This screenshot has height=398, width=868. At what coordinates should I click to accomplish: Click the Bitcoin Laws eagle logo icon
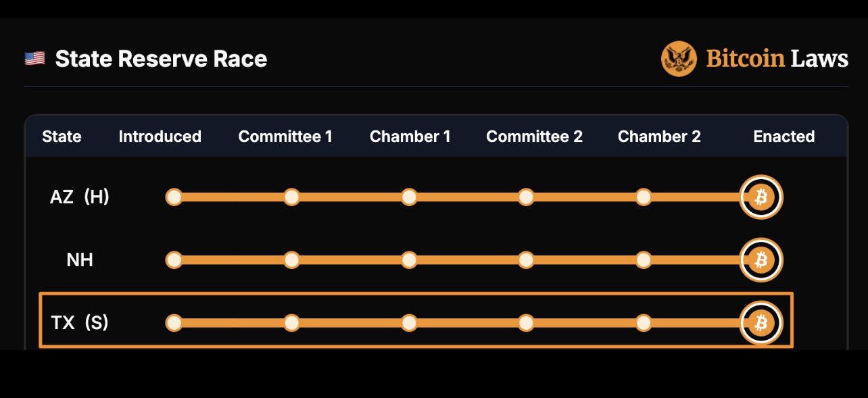pyautogui.click(x=679, y=59)
